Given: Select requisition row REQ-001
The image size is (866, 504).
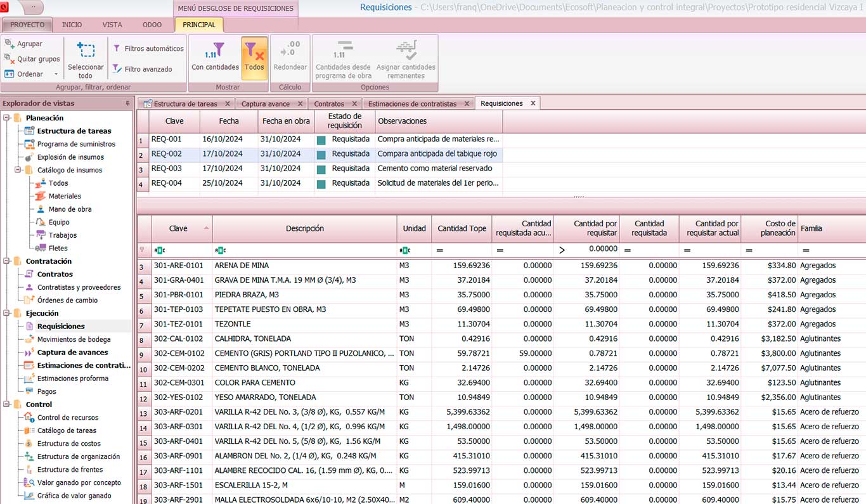Looking at the screenshot, I should pos(320,139).
